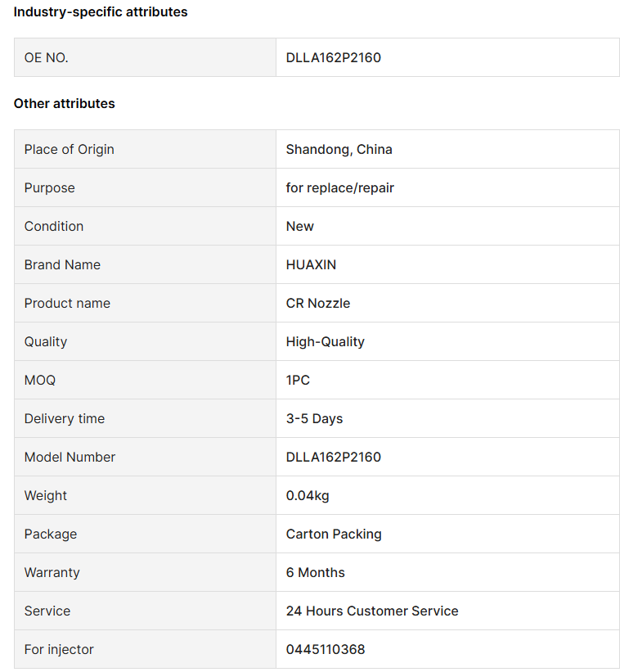Select the Carton Packing value
Viewport: 620px width, 672px height.
[334, 534]
